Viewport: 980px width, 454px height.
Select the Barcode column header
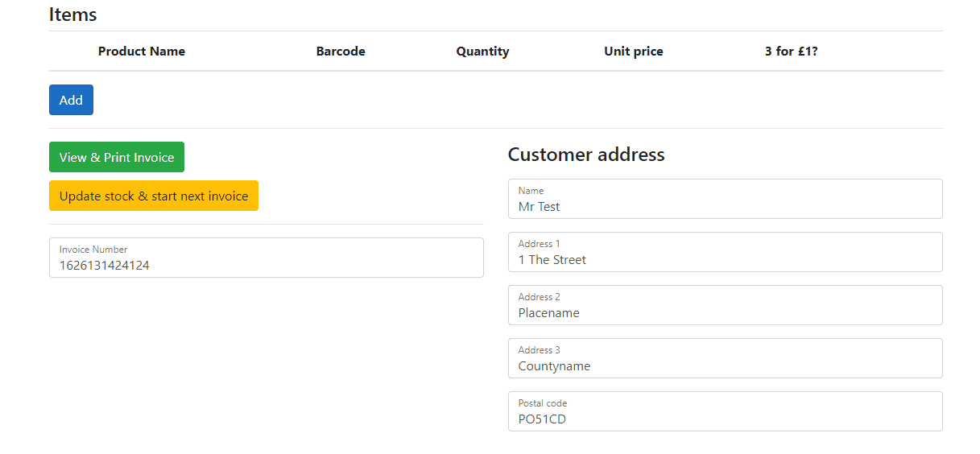coord(341,52)
